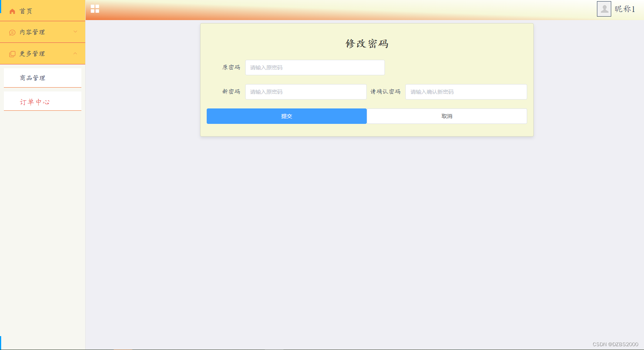644x350 pixels.
Task: Click the 请确认密码 label
Action: point(385,92)
